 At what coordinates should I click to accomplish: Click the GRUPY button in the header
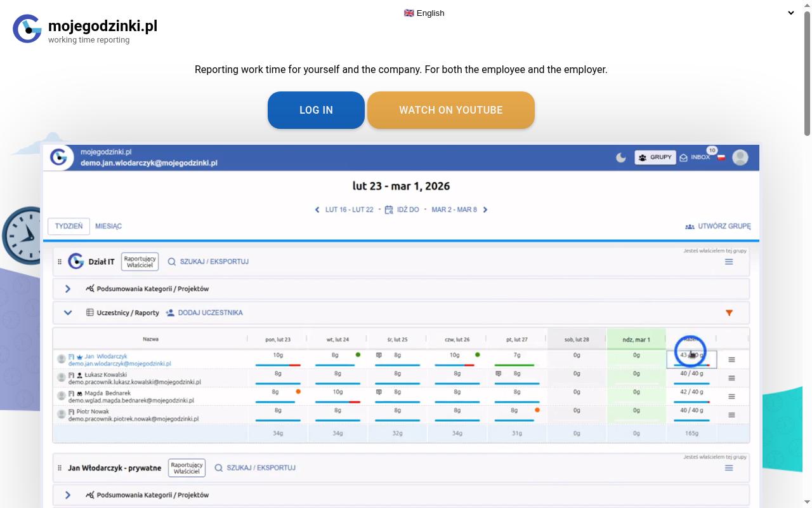654,157
